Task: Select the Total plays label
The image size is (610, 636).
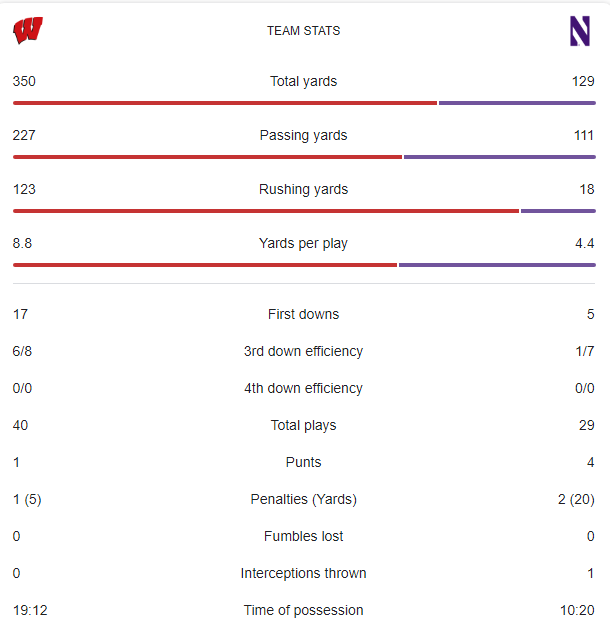Action: [x=303, y=425]
